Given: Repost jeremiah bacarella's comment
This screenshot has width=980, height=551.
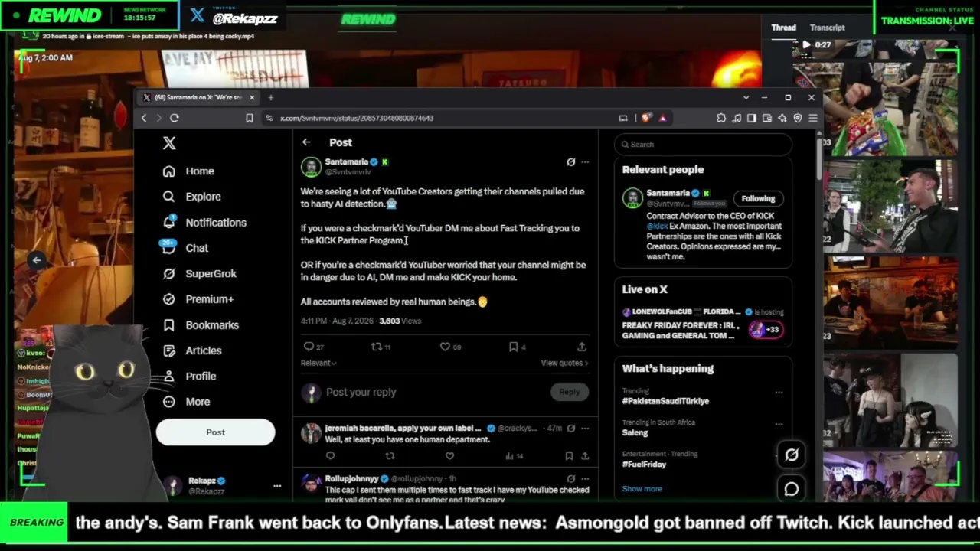Looking at the screenshot, I should point(390,456).
